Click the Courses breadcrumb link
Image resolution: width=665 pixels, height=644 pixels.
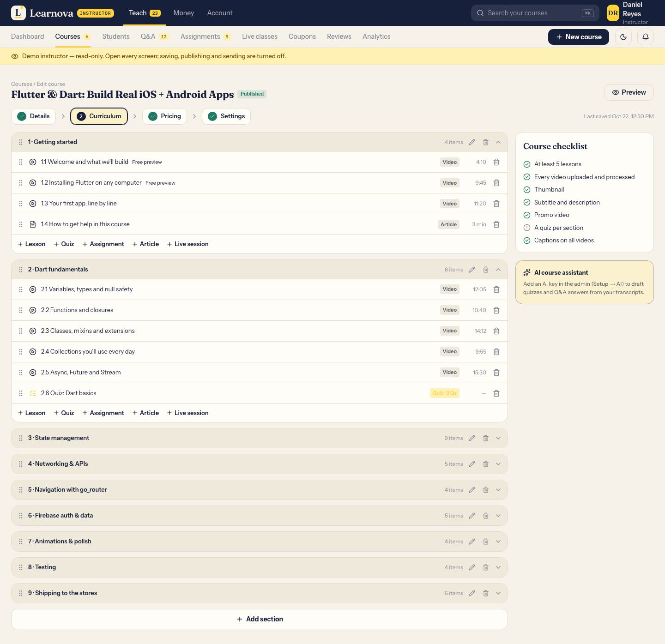pos(22,84)
